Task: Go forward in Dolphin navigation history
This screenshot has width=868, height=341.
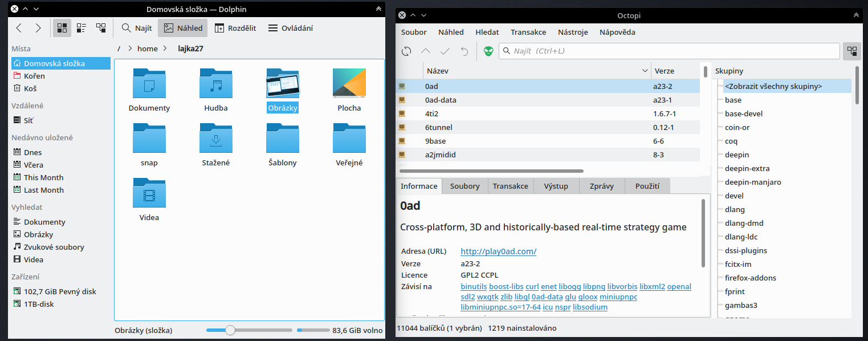Action: (x=38, y=28)
